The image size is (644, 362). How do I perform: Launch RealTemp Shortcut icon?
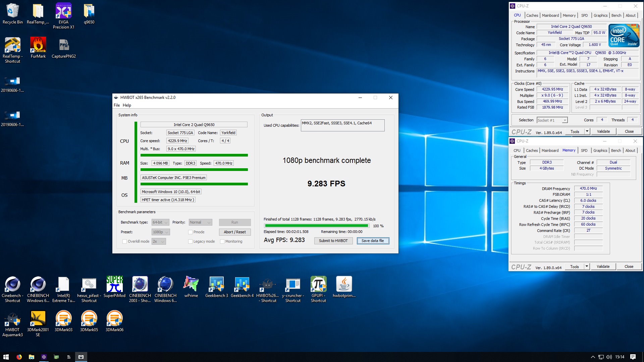pos(12,50)
